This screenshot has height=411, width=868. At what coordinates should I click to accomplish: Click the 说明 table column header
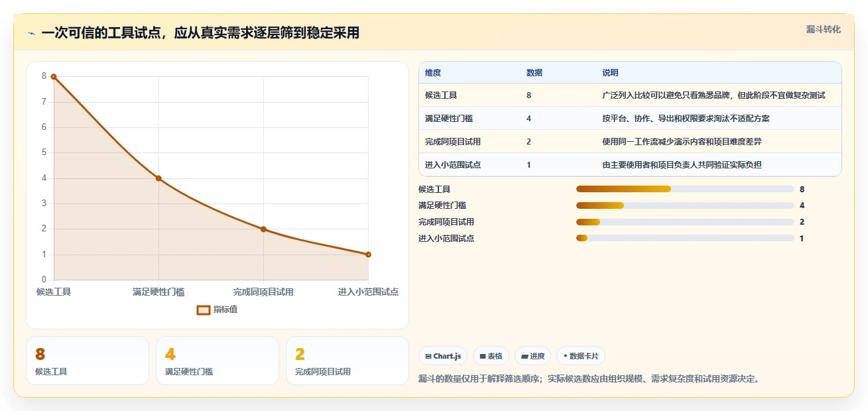(610, 72)
